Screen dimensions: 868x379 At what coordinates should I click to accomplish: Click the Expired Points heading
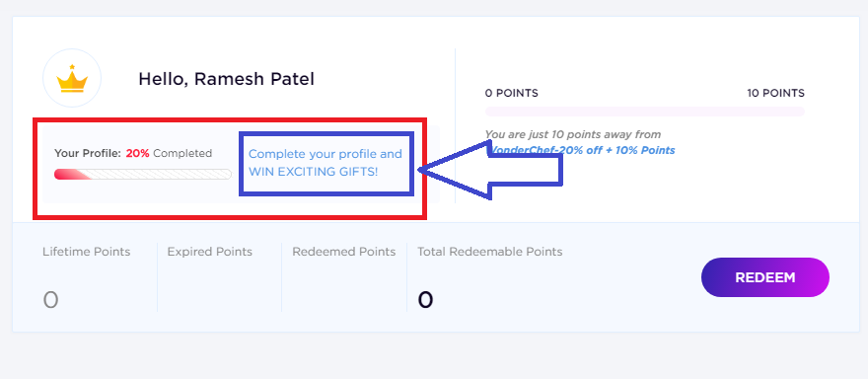(210, 252)
